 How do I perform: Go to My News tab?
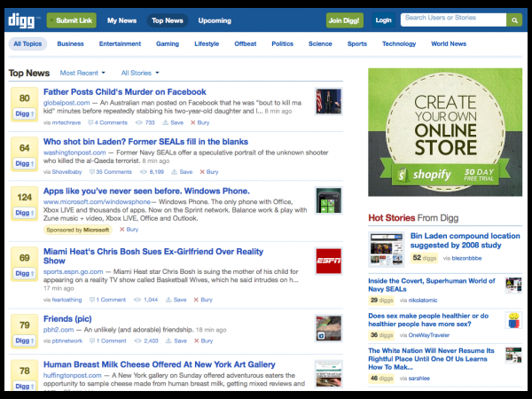click(x=121, y=20)
